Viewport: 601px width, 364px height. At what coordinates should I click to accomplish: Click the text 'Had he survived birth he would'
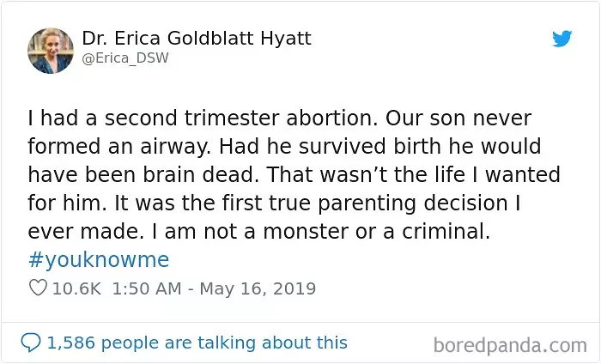(379, 146)
